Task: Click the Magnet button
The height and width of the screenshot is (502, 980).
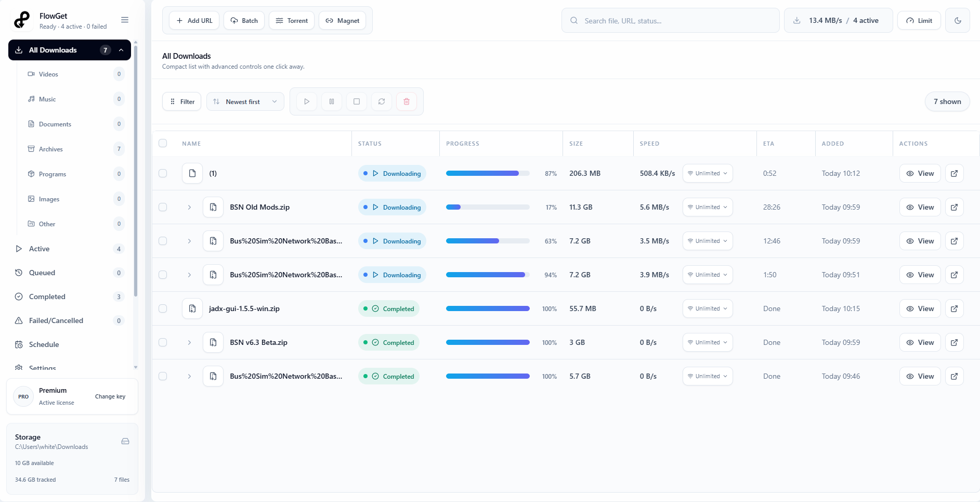Action: coord(343,21)
